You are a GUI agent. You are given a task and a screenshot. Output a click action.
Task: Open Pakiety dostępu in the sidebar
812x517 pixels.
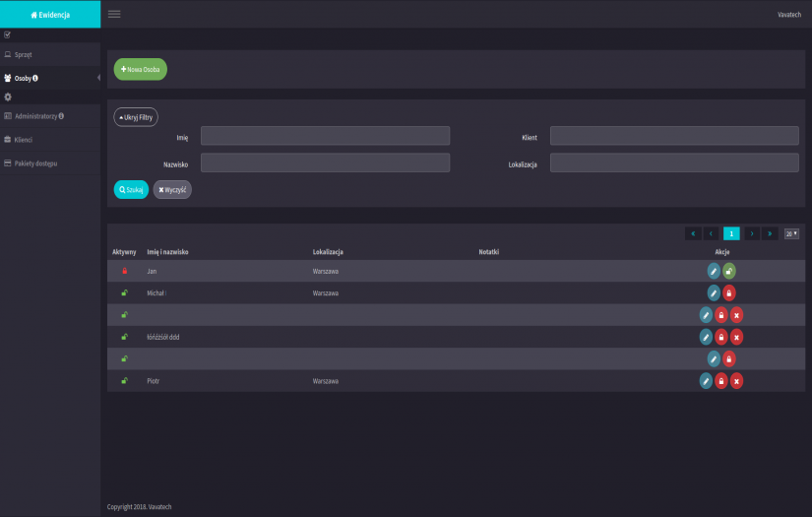50,163
